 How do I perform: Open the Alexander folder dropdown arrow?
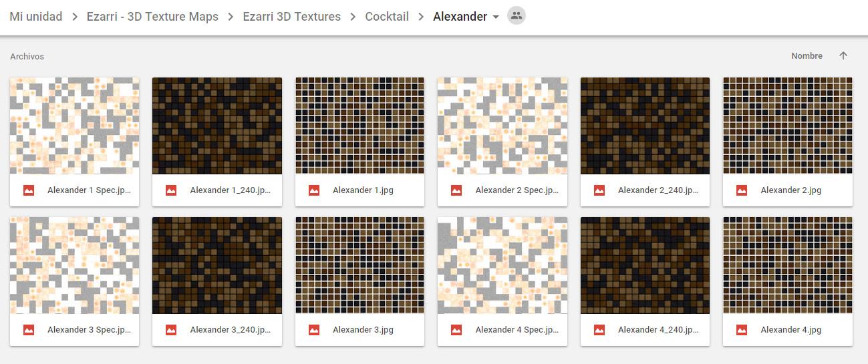(496, 17)
